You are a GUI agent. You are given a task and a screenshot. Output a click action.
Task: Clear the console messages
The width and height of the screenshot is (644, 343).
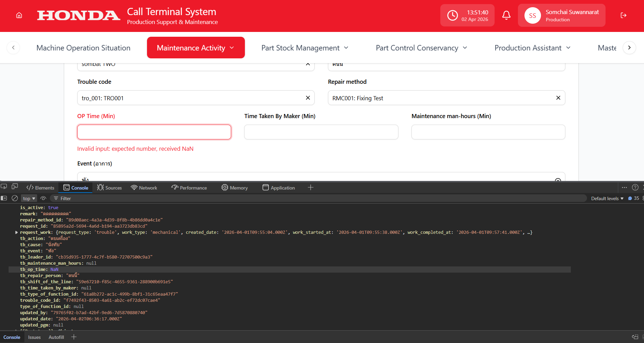coord(15,198)
